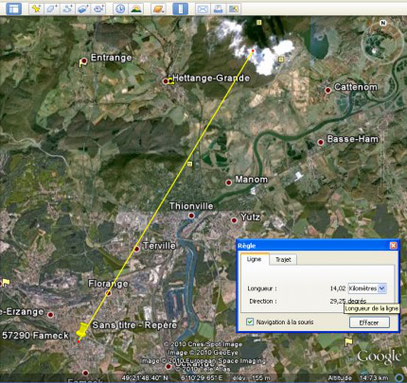Clear the measurement with Effacer button
Screen dimensions: 407x383
369,322
